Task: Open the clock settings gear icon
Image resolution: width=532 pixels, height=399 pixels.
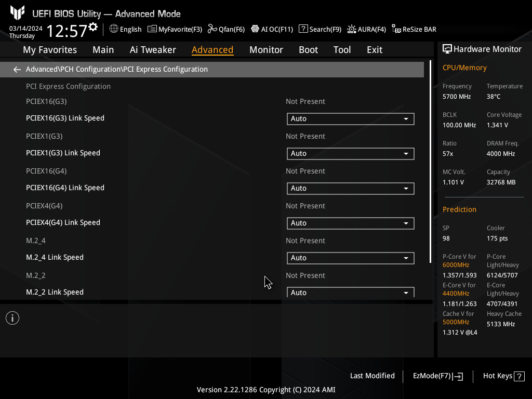Action: click(94, 27)
